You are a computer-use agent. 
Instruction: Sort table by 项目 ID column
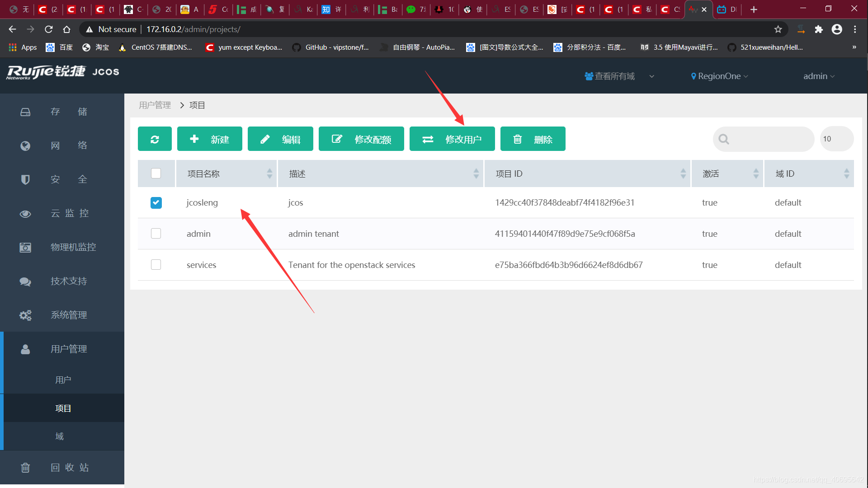click(x=587, y=174)
